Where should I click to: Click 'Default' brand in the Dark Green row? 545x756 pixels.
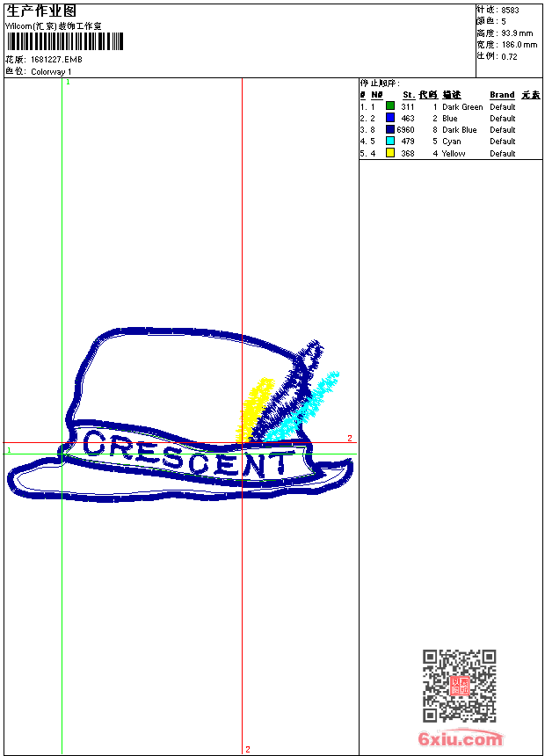point(503,106)
